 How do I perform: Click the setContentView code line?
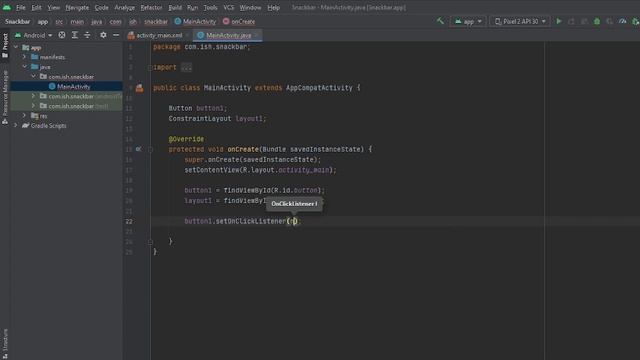(x=260, y=170)
